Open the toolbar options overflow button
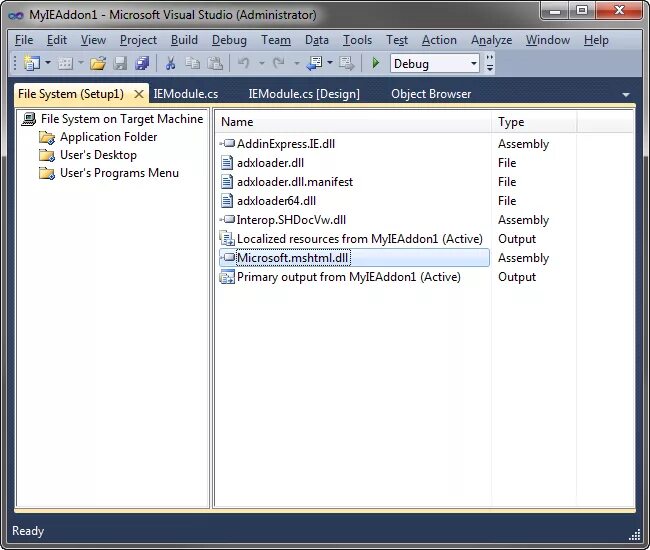Viewport: 650px width, 550px height. pyautogui.click(x=490, y=63)
